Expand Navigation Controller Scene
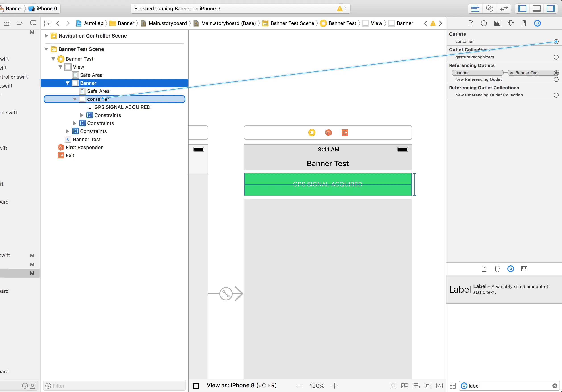Image resolution: width=562 pixels, height=392 pixels. click(46, 36)
